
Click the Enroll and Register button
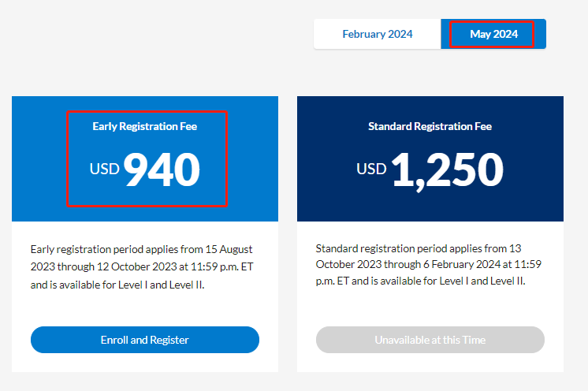pyautogui.click(x=145, y=340)
